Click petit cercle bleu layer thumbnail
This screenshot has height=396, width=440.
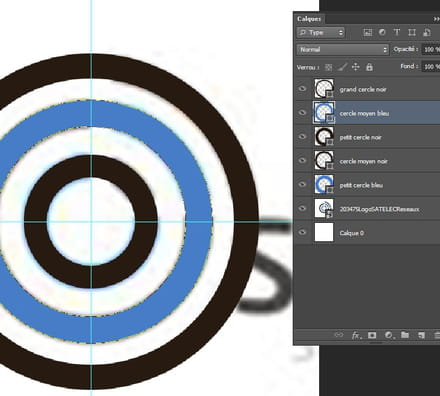324,184
